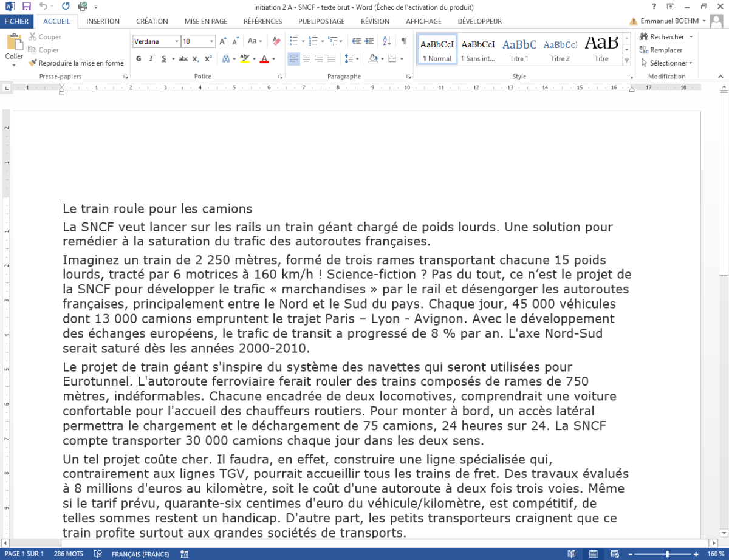Apply superscript formatting
The width and height of the screenshot is (729, 560).
coord(208,59)
